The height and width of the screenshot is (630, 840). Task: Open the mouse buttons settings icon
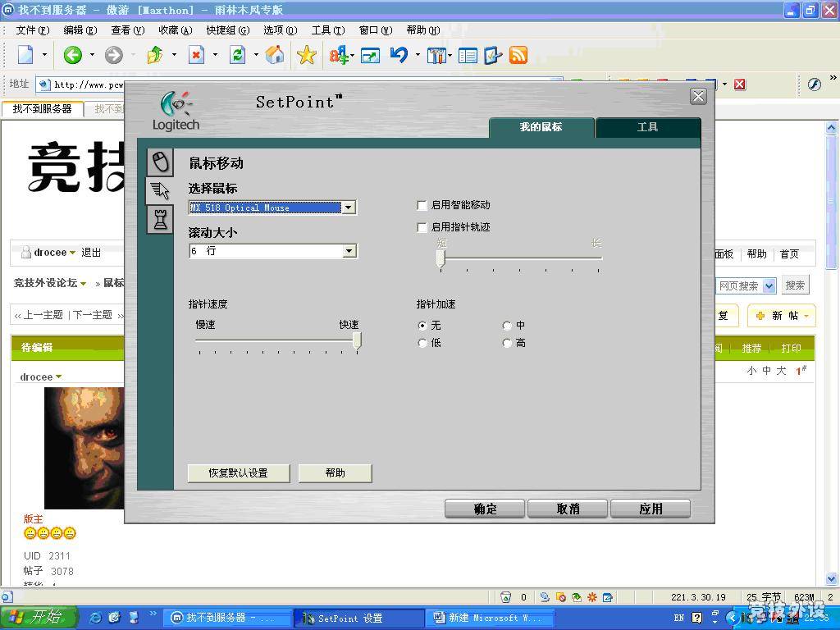(160, 162)
